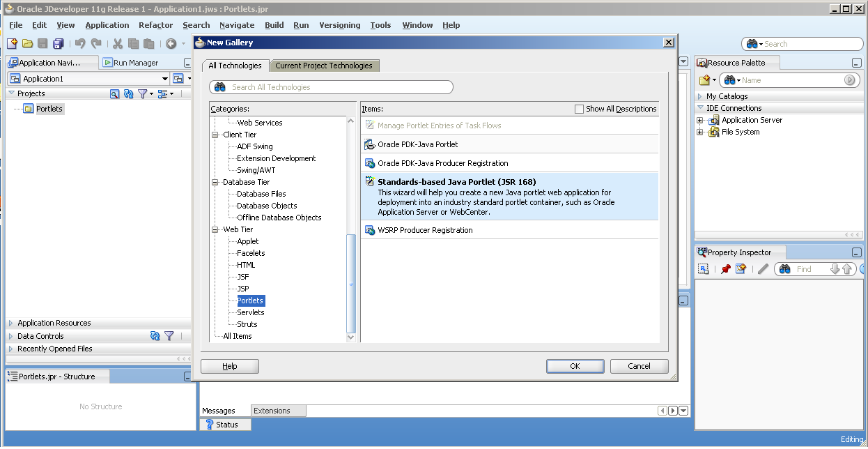868x449 pixels.
Task: Select Servlets in Categories tree
Action: pos(250,312)
